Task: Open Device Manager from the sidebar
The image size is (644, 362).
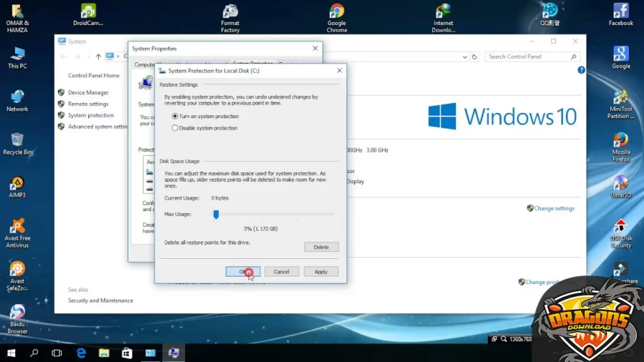Action: (87, 92)
